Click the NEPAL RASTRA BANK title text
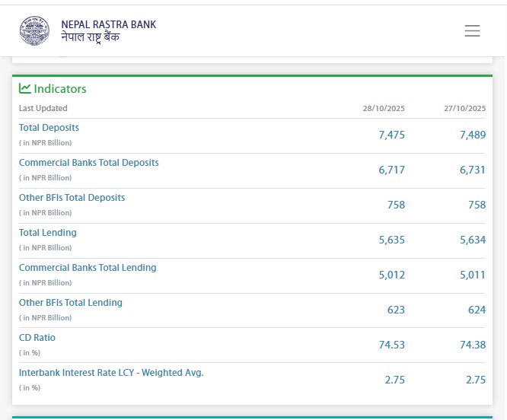 point(108,24)
